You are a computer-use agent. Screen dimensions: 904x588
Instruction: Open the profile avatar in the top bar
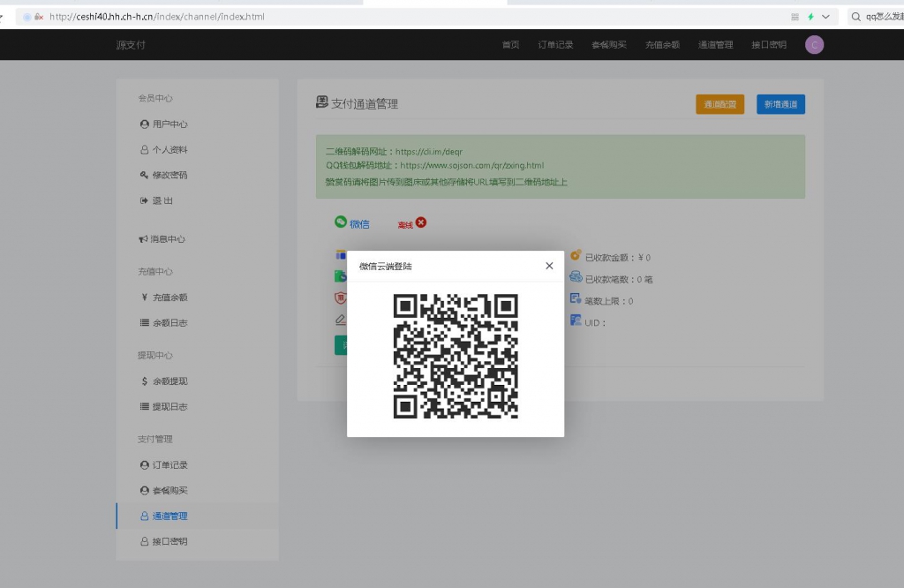814,44
